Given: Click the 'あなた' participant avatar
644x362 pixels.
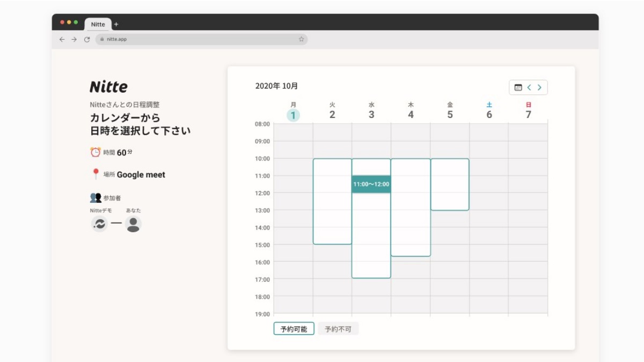Looking at the screenshot, I should click(133, 224).
